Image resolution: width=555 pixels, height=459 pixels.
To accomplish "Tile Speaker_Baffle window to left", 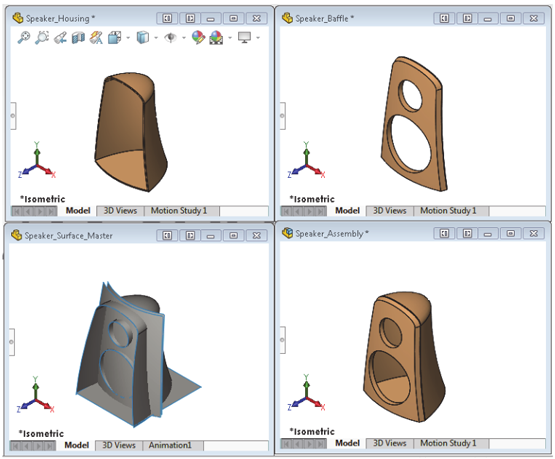I will pyautogui.click(x=444, y=18).
